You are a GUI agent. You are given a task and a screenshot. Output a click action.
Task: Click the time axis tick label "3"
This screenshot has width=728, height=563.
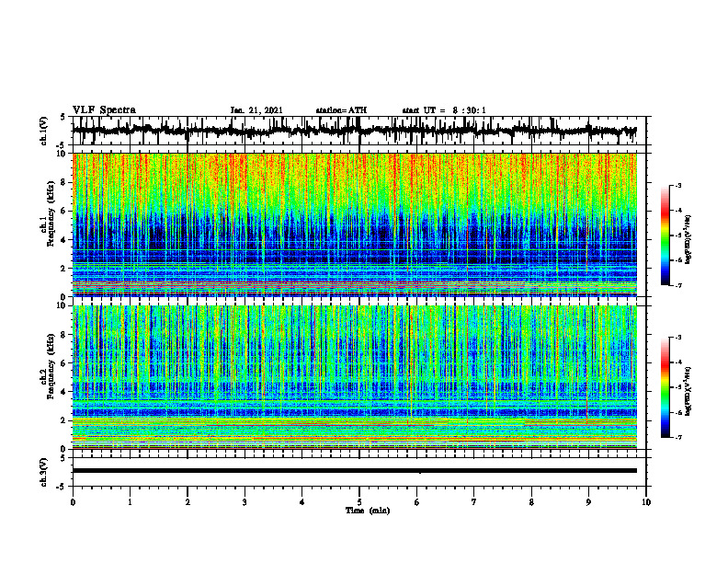click(x=245, y=502)
